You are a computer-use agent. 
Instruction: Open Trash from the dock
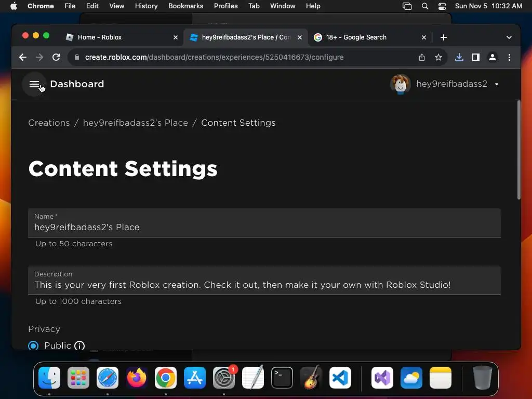tap(483, 378)
